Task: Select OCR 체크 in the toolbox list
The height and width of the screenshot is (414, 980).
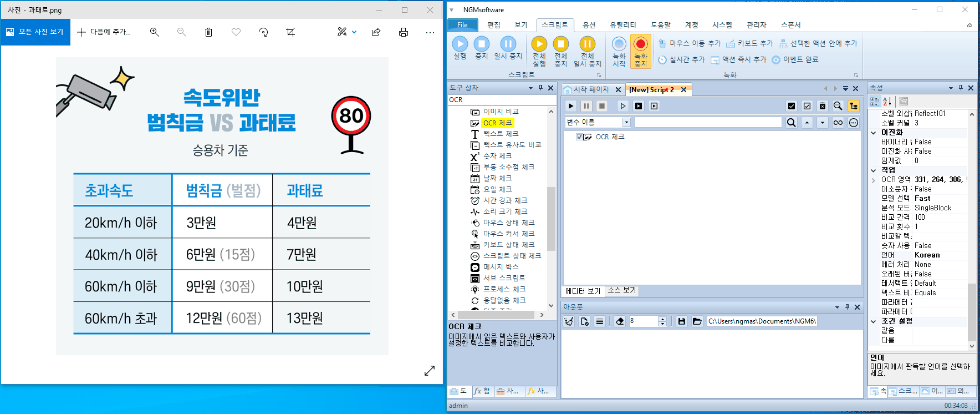Action: tap(497, 123)
